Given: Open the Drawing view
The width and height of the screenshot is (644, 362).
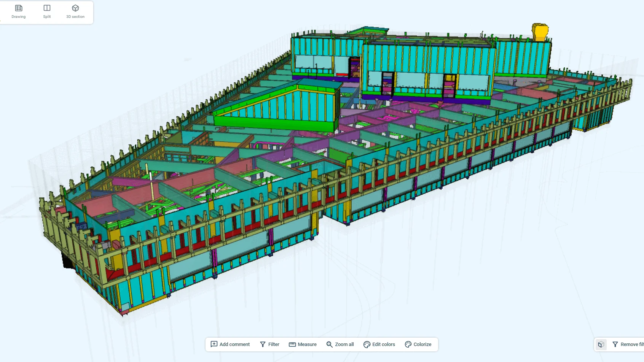Looking at the screenshot, I should click(18, 11).
